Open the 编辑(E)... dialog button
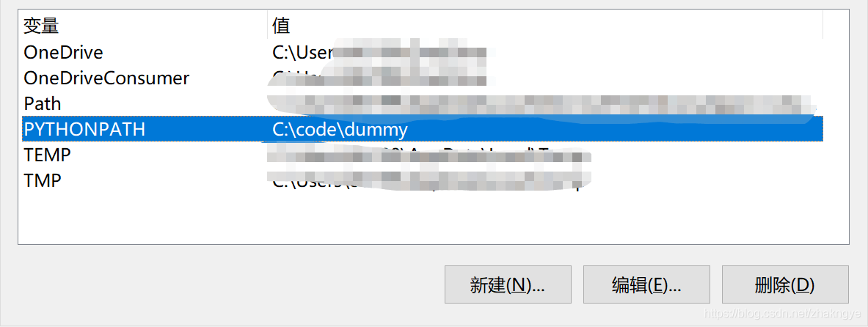Viewport: 868px width, 327px height. click(x=646, y=284)
